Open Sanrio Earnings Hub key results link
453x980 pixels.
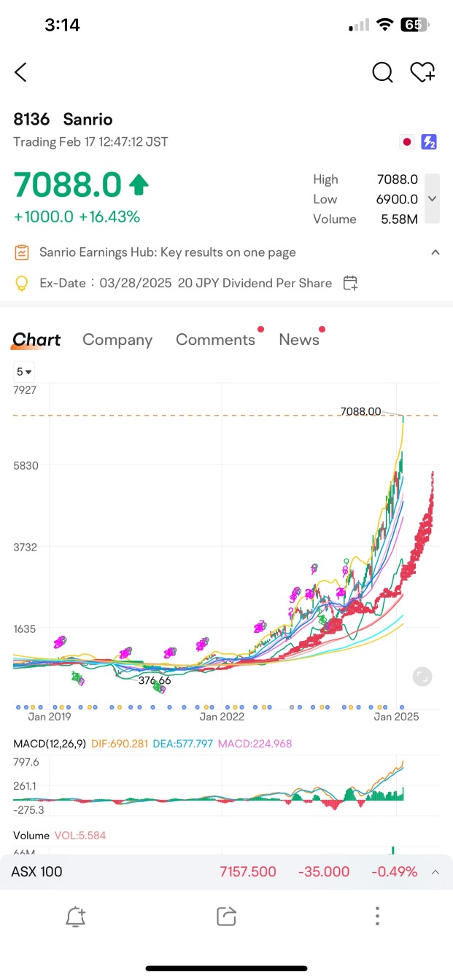(168, 252)
